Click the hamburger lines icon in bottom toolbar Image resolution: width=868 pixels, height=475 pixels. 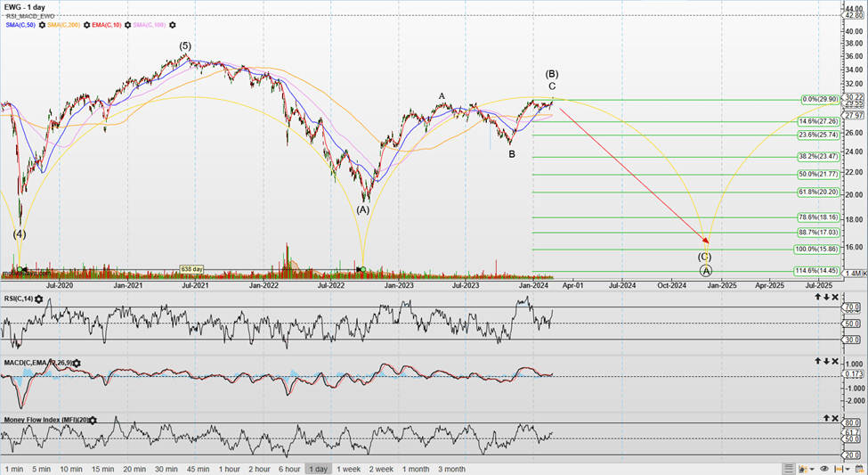(x=789, y=469)
